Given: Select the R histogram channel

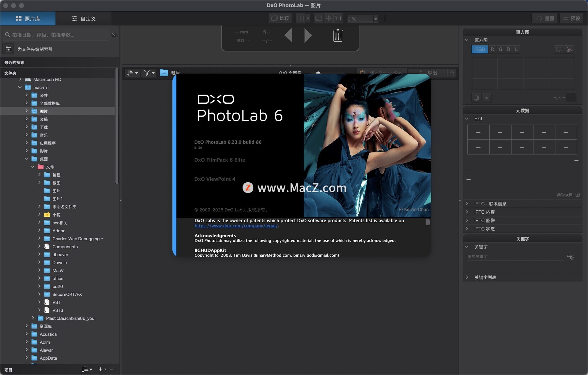Looking at the screenshot, I should [492, 49].
